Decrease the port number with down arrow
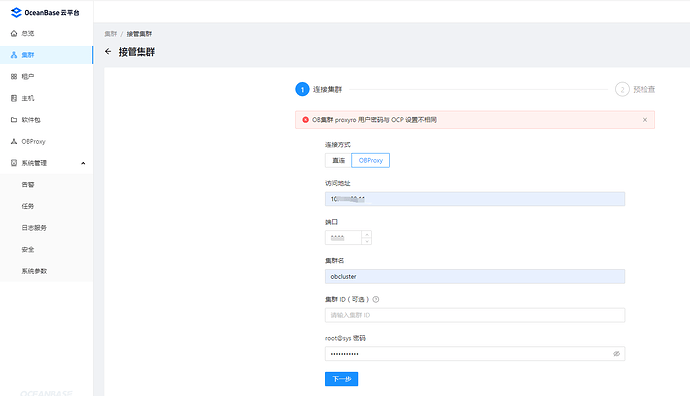This screenshot has height=396, width=690. tap(367, 241)
